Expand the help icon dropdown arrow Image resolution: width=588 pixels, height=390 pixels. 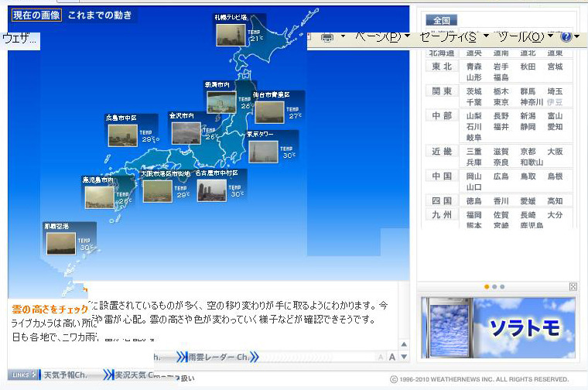576,36
